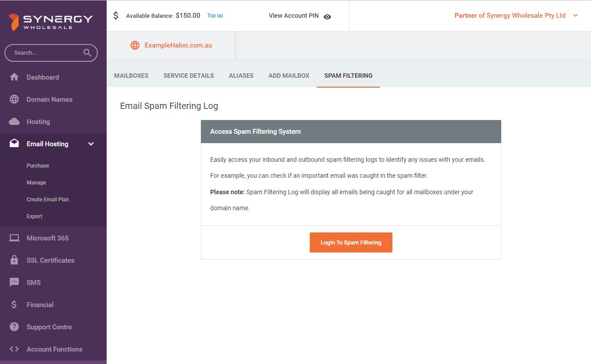Click the SSL Certificates padlock icon

14,260
